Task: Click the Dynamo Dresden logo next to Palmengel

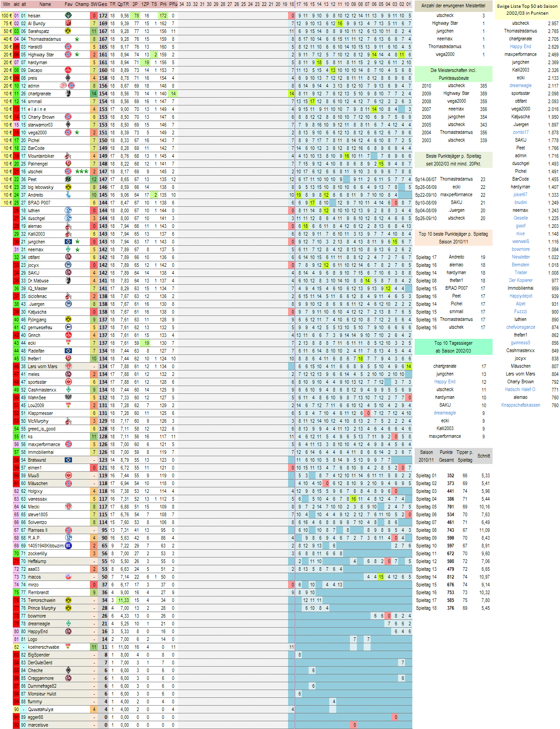Action: click(x=68, y=164)
